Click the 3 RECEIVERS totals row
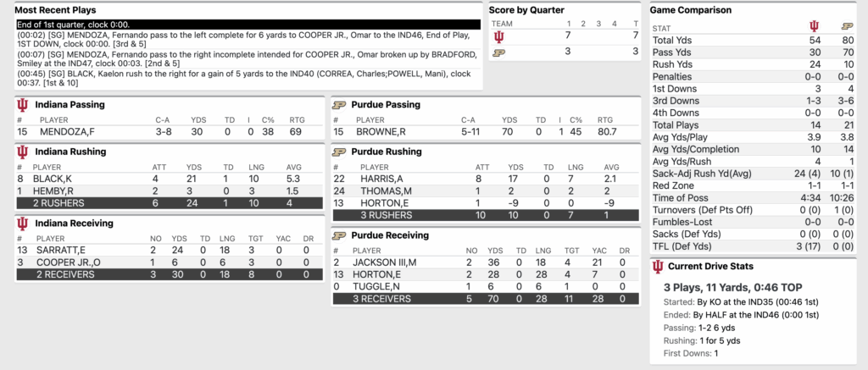Viewport: 868px width, 370px height. (x=492, y=299)
